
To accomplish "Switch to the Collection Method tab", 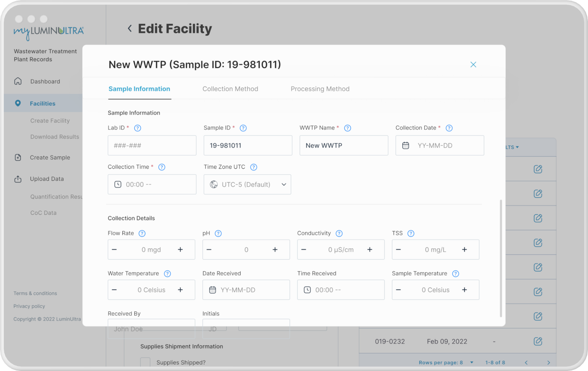I will 230,89.
